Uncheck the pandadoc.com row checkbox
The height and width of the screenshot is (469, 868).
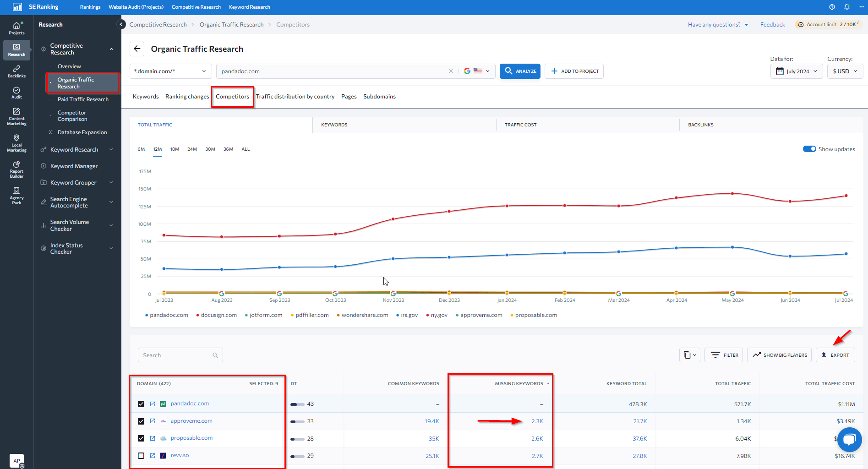[141, 404]
